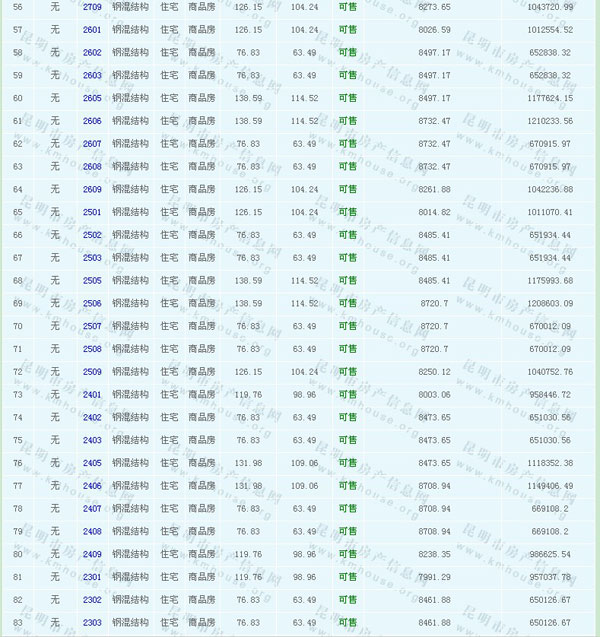The height and width of the screenshot is (637, 600).
Task: Open unit 2603 details link
Action: (92, 75)
